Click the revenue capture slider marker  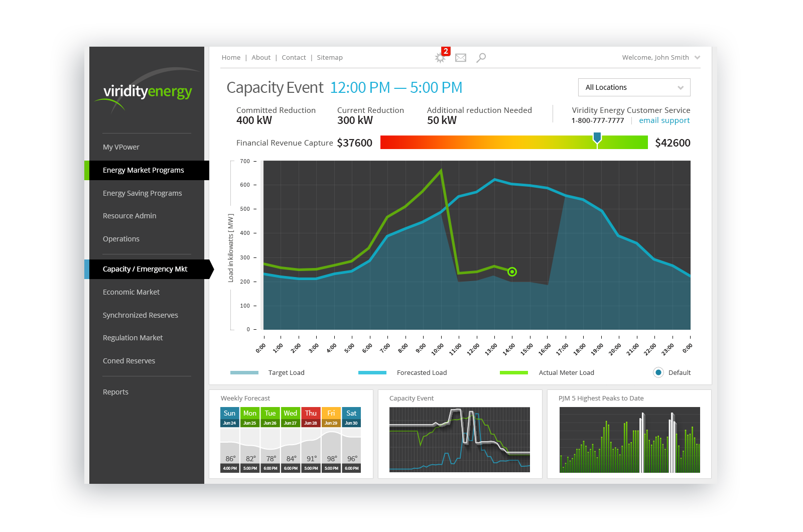597,139
